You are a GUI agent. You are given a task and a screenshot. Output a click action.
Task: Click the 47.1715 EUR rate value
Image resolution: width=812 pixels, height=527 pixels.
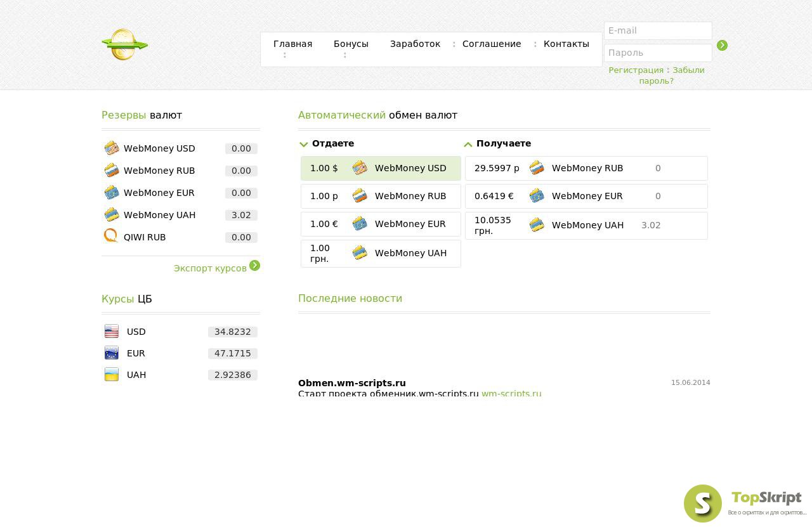point(233,353)
